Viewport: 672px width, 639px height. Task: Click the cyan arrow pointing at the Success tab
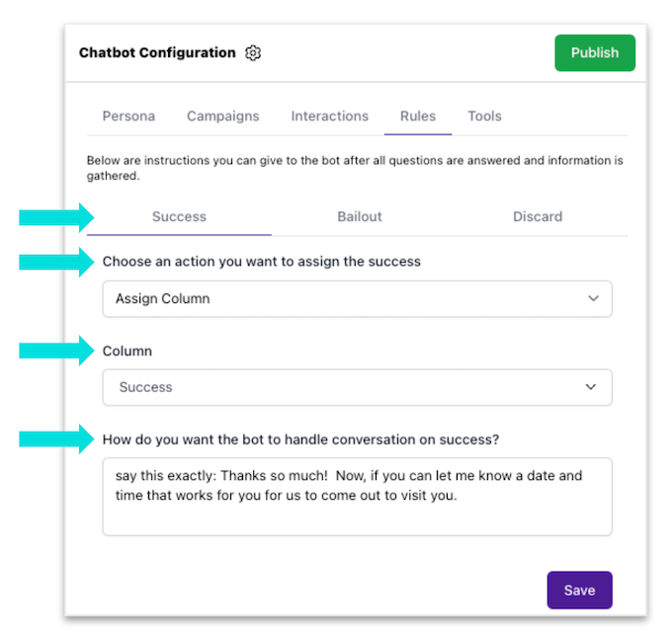coord(56,217)
